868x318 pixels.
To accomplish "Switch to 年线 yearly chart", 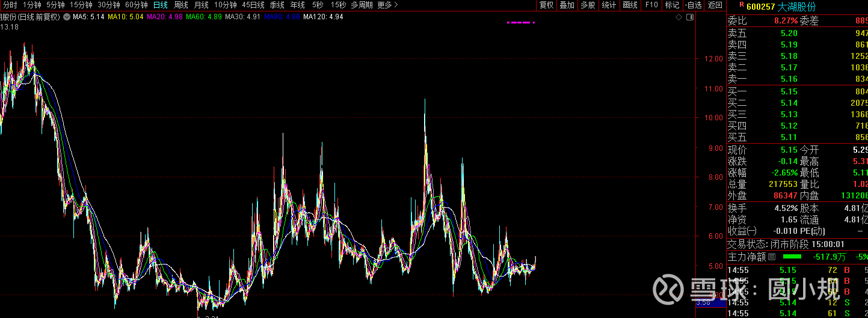I will click(x=298, y=5).
